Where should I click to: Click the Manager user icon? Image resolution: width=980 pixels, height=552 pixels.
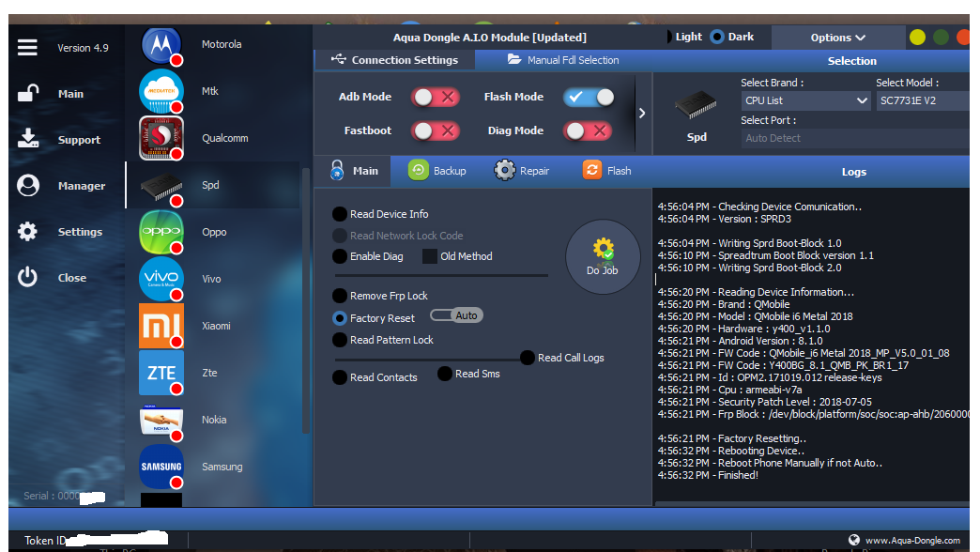pos(28,185)
